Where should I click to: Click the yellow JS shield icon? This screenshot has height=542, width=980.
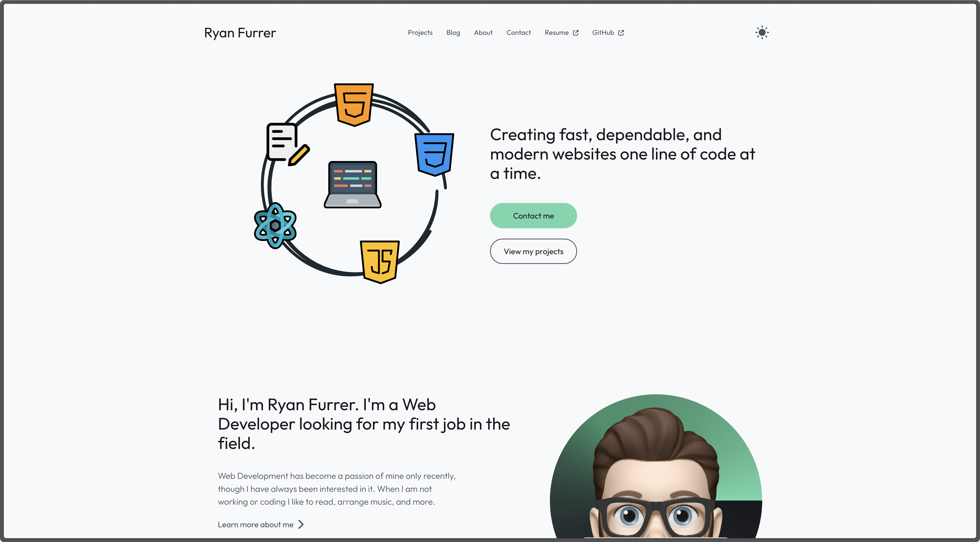click(380, 261)
